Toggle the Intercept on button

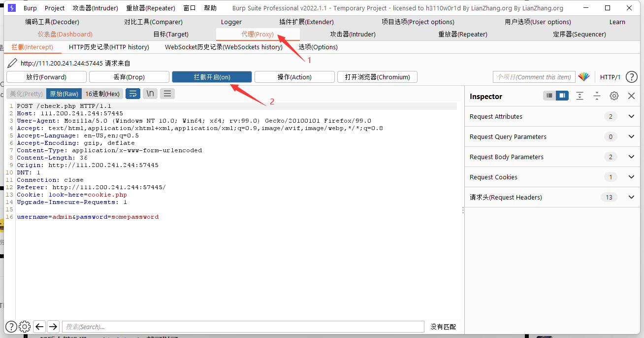tap(212, 77)
